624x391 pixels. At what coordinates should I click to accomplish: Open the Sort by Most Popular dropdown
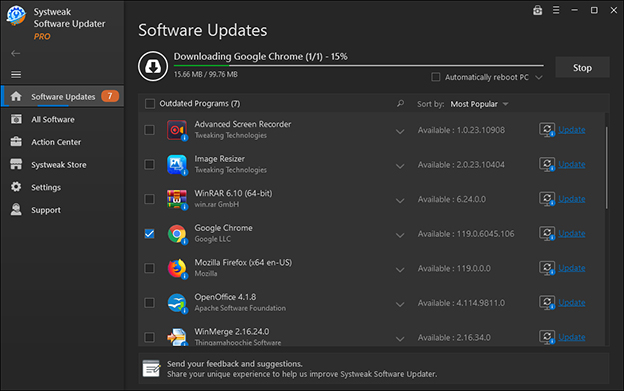(479, 104)
